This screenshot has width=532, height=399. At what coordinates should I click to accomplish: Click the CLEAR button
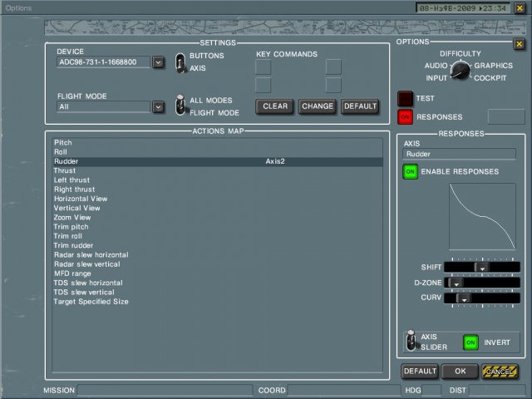275,106
